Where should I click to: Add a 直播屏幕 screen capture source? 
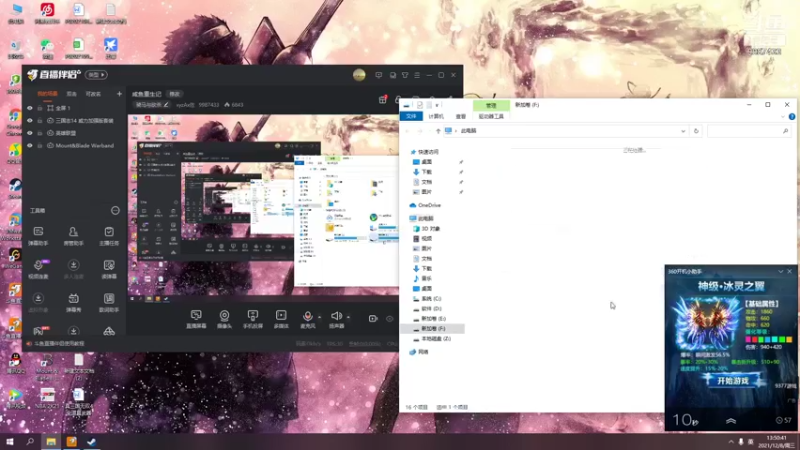coord(196,319)
